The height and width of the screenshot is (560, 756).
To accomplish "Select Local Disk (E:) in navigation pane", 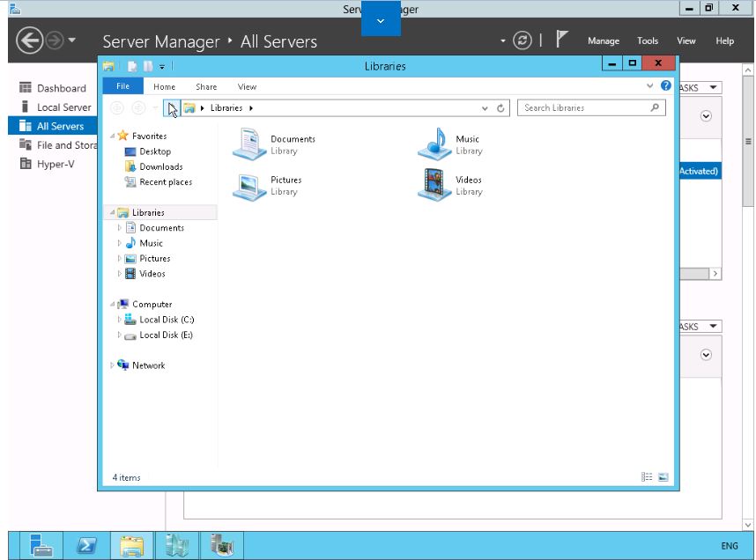I will click(x=158, y=335).
